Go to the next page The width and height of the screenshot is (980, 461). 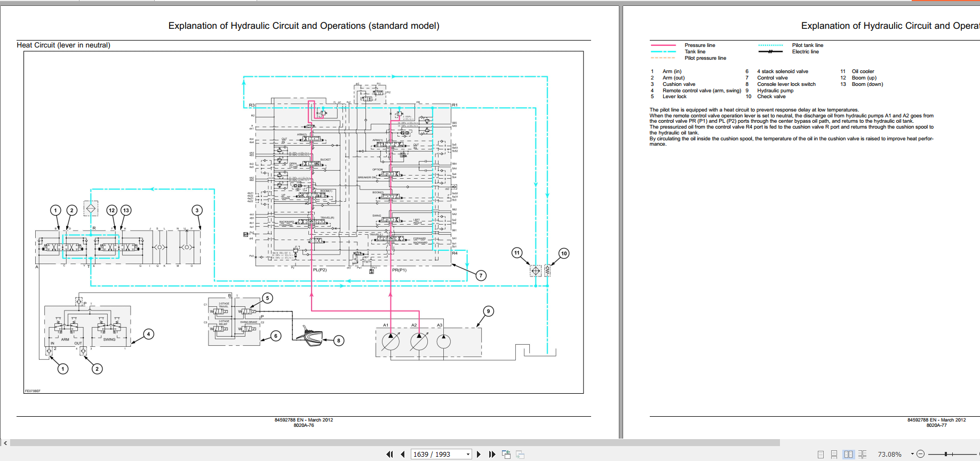(x=479, y=455)
